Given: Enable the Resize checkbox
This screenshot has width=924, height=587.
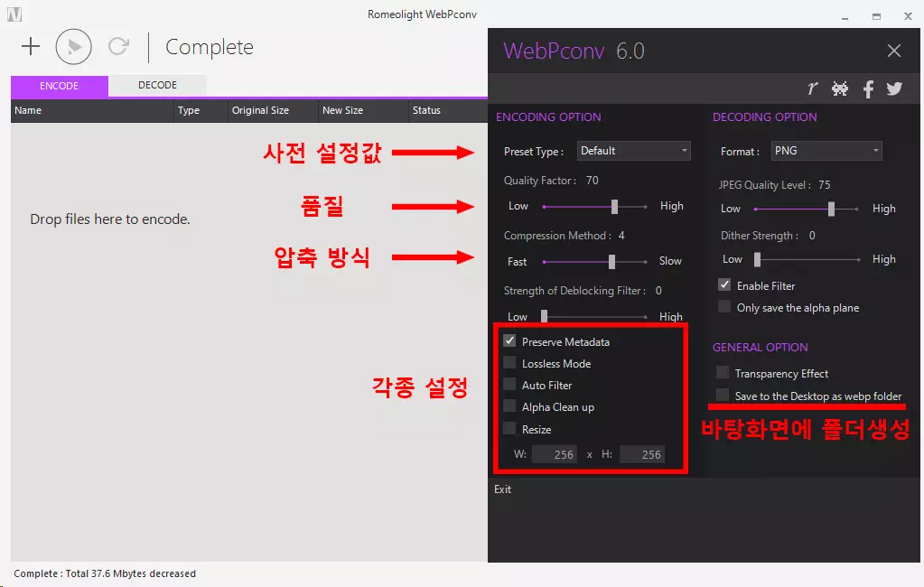Looking at the screenshot, I should pyautogui.click(x=509, y=428).
